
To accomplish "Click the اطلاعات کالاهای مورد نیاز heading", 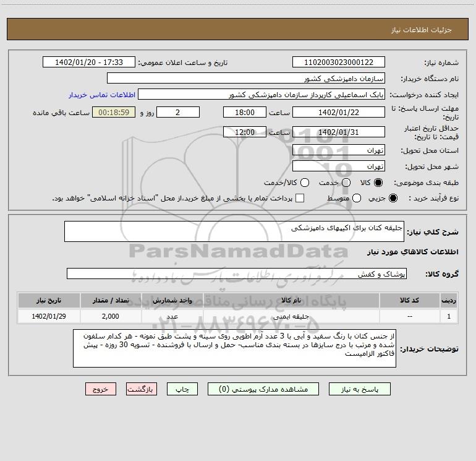I will pyautogui.click(x=413, y=252).
